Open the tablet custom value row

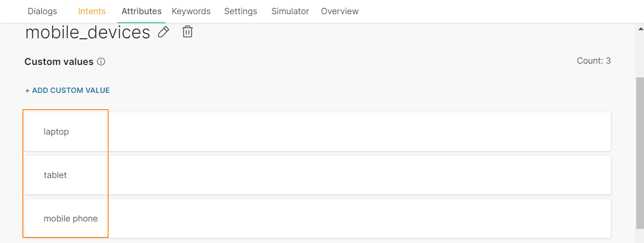(317, 175)
